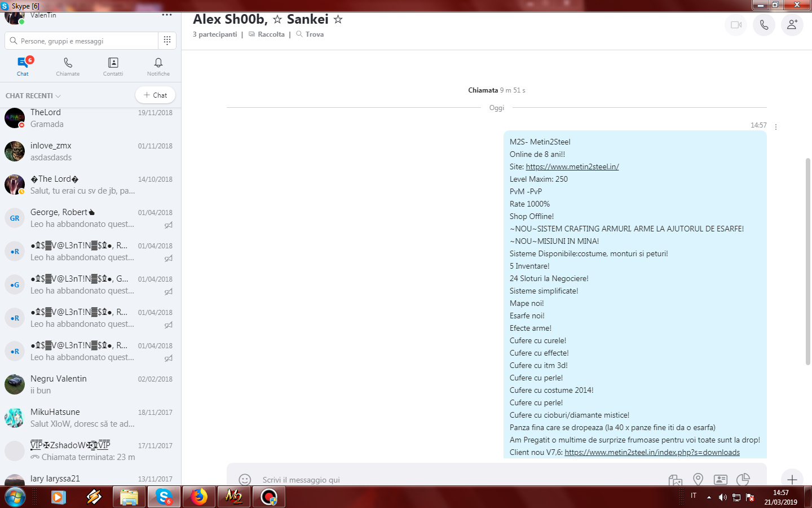Click the ValenTin profile avatar
Viewport: 812px width, 508px height.
coord(14,17)
